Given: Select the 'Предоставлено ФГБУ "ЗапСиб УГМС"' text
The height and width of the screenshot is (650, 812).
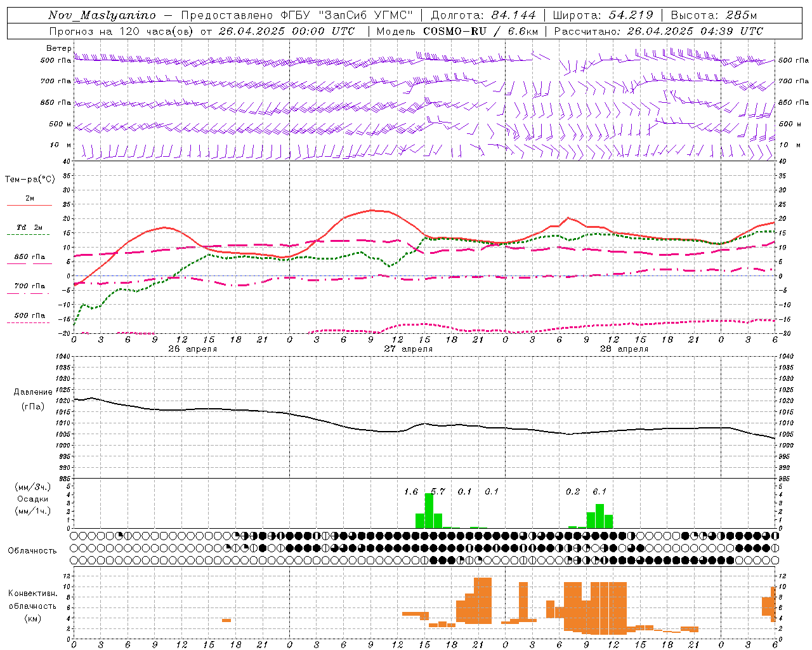Looking at the screenshot, I should click(298, 15).
